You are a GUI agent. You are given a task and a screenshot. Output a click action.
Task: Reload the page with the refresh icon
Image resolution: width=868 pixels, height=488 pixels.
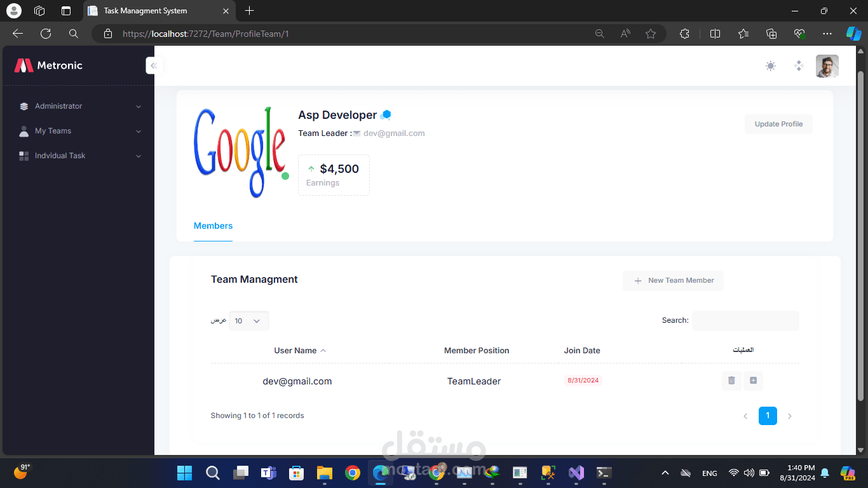pyautogui.click(x=46, y=34)
